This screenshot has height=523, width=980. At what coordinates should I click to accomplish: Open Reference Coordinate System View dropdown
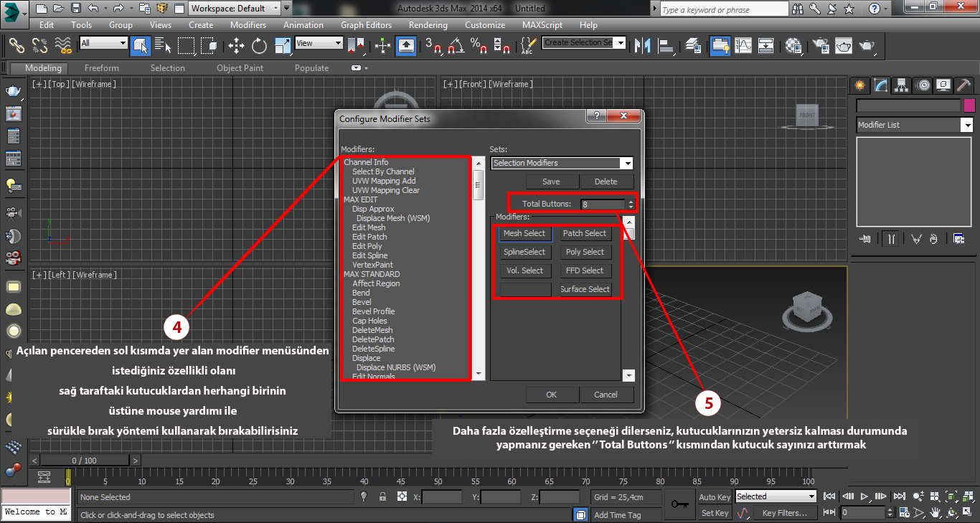tap(319, 43)
